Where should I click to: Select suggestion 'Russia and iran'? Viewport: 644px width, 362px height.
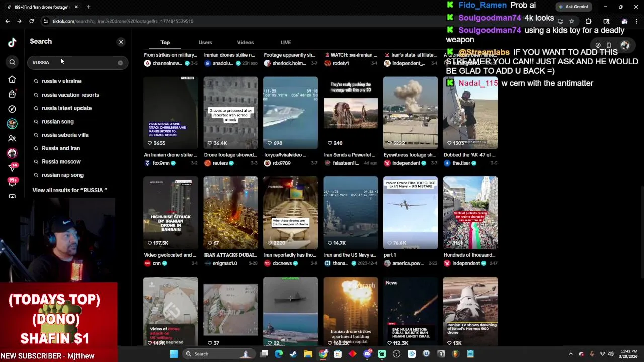(61, 148)
